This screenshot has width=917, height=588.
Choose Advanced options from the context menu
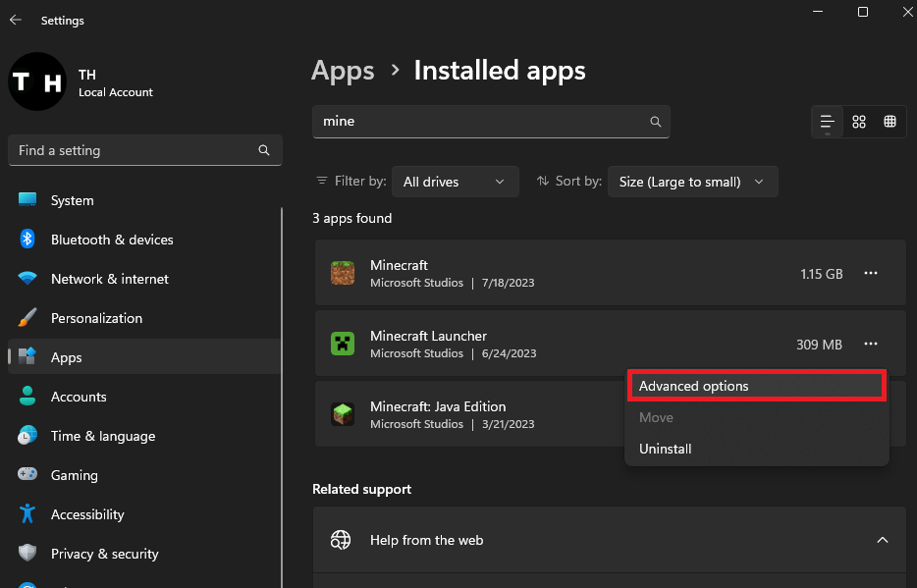point(757,386)
